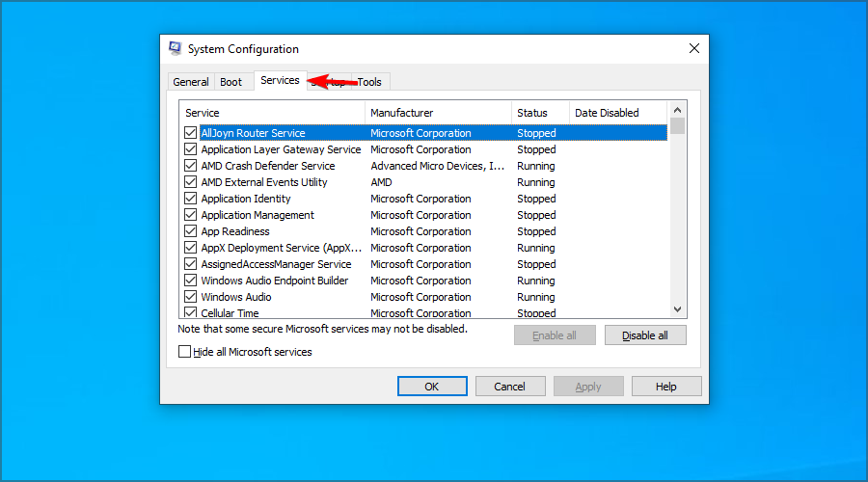The height and width of the screenshot is (482, 868).
Task: Toggle Windows Audio Endpoint Builder checkbox
Action: click(190, 280)
